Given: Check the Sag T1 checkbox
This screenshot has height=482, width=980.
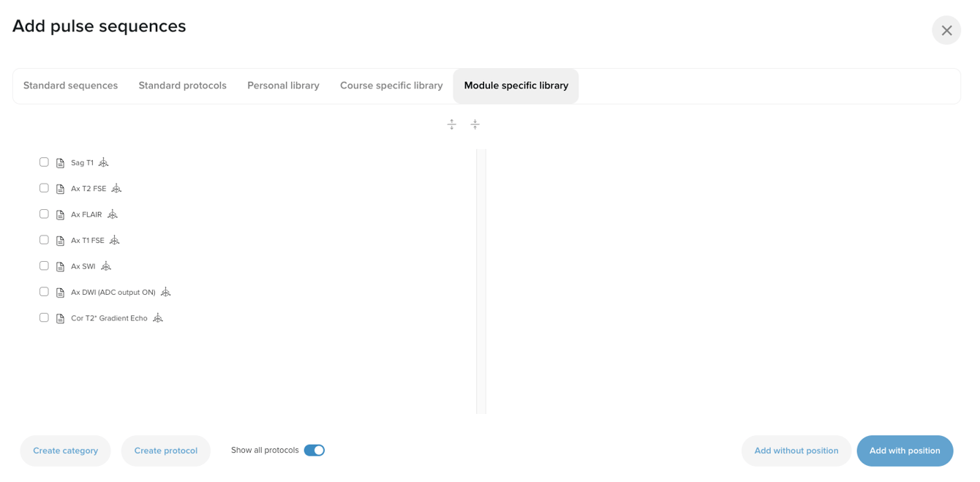Looking at the screenshot, I should point(44,162).
